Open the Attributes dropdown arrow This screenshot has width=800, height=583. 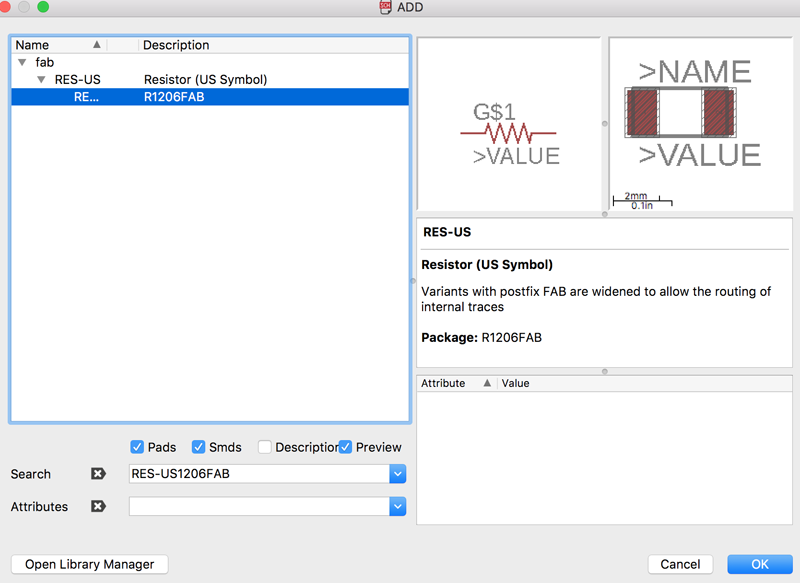point(397,506)
